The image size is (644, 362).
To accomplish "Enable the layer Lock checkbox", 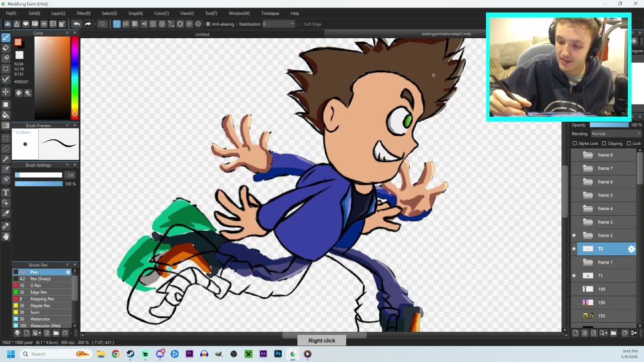I will 628,143.
